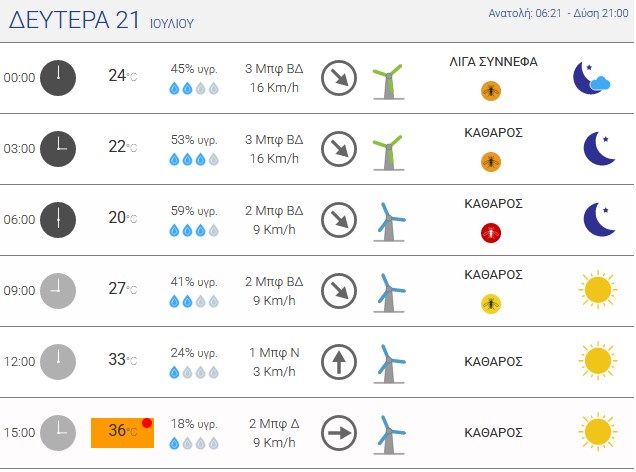The image size is (636, 472).
Task: Click the crescent moon icon at 06:00
Action: pyautogui.click(x=599, y=219)
